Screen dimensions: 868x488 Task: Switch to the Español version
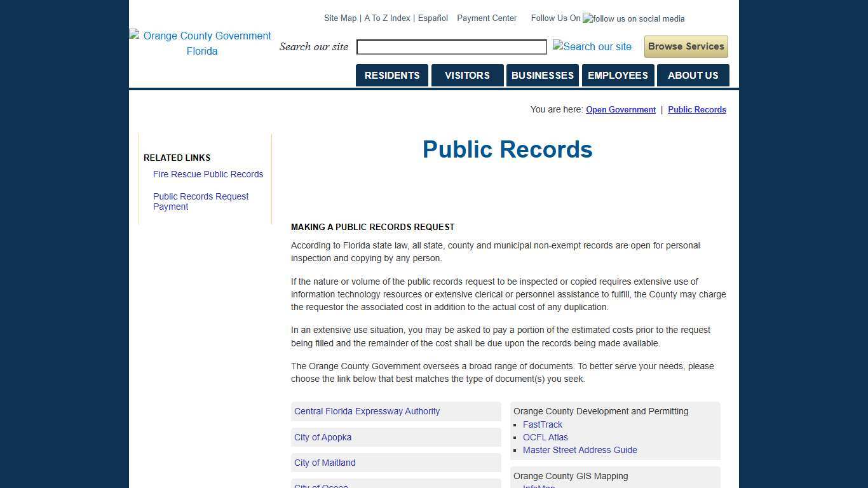click(433, 18)
